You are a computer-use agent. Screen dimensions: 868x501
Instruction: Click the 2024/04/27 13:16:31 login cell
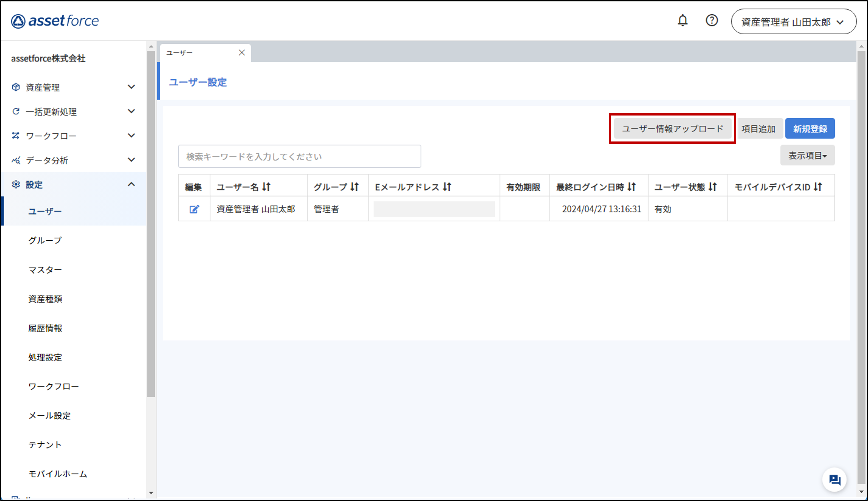pos(599,209)
